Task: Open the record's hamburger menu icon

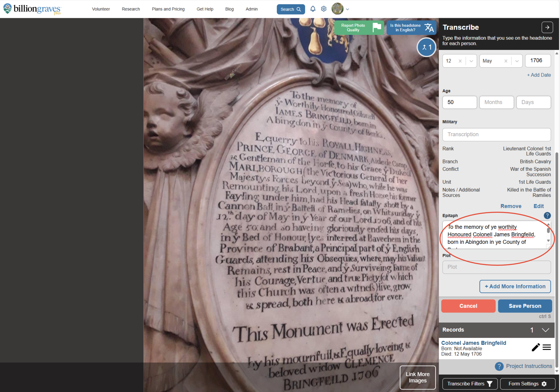Action: (x=547, y=347)
